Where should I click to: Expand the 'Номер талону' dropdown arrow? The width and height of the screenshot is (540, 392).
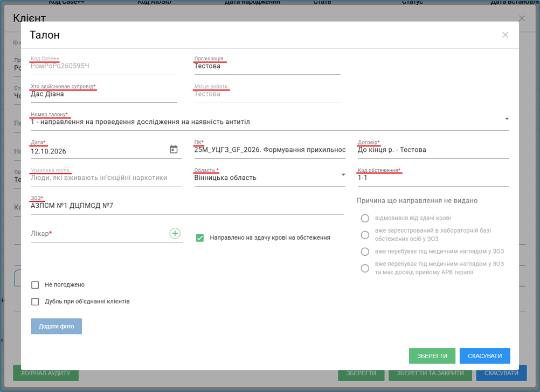[507, 119]
